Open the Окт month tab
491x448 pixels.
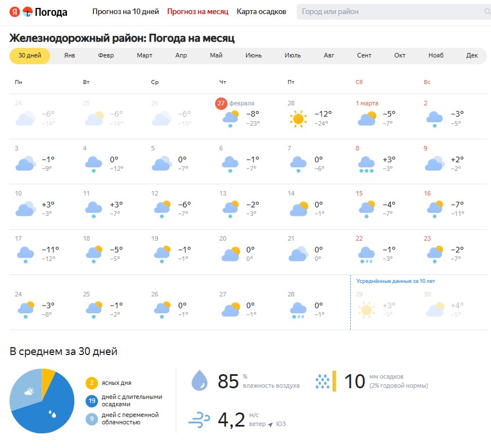[400, 55]
